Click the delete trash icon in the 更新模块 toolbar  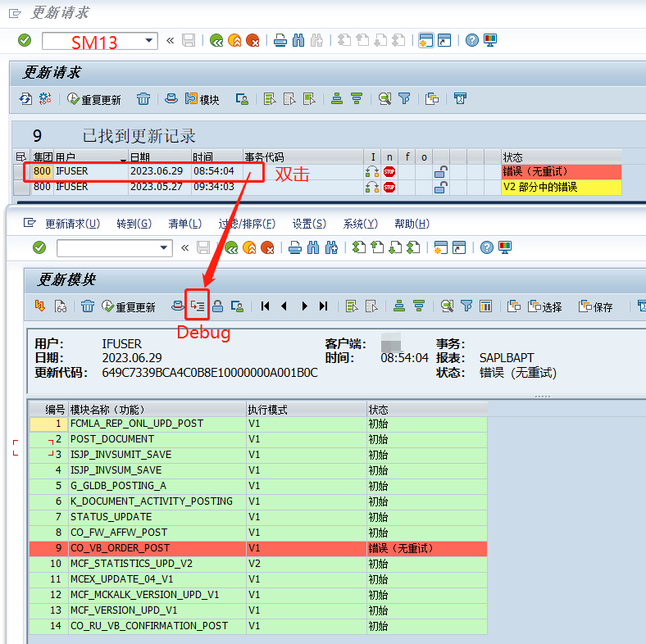(88, 306)
